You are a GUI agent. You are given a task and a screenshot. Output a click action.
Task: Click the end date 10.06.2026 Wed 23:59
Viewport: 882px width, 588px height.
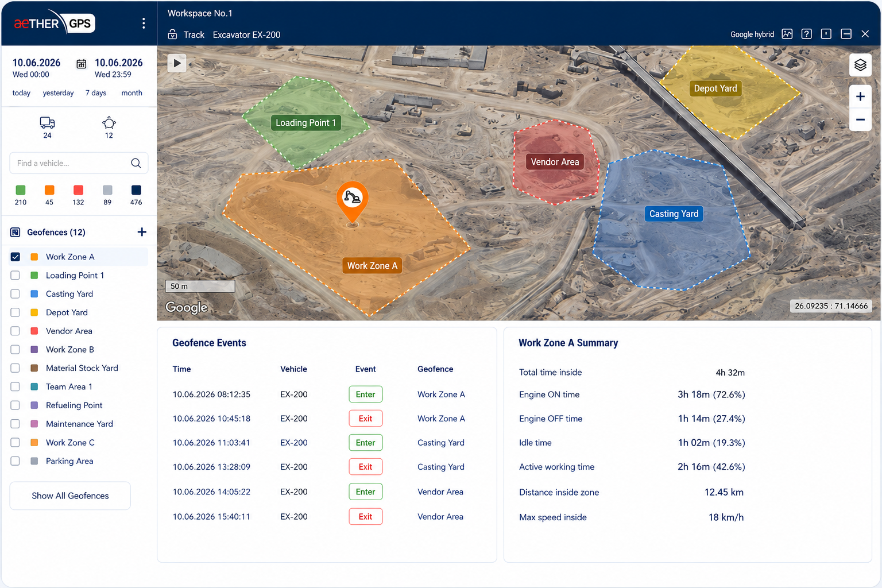pos(118,68)
